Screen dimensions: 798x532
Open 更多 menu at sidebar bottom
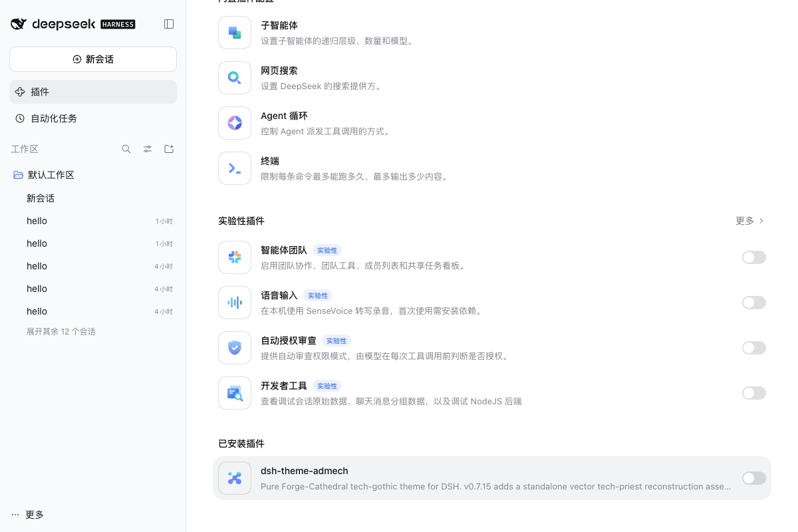28,515
